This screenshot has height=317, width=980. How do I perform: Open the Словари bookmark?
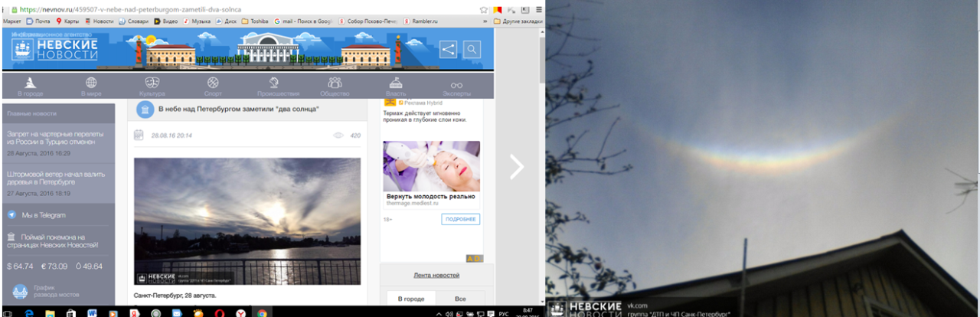[134, 21]
